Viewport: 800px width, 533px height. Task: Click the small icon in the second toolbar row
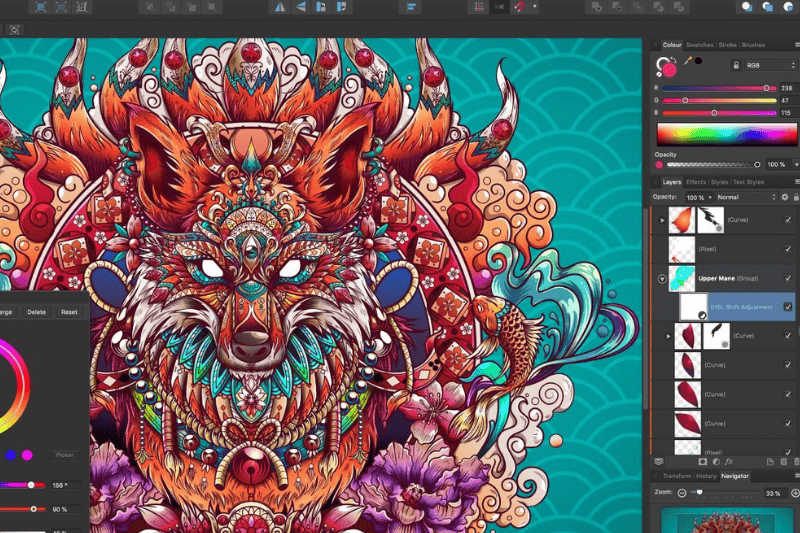pos(14,30)
